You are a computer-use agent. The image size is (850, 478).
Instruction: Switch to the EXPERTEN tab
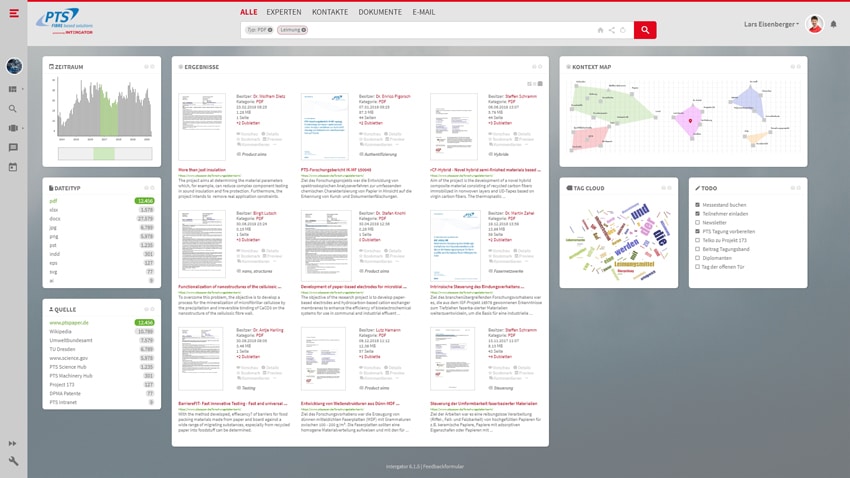click(x=284, y=12)
